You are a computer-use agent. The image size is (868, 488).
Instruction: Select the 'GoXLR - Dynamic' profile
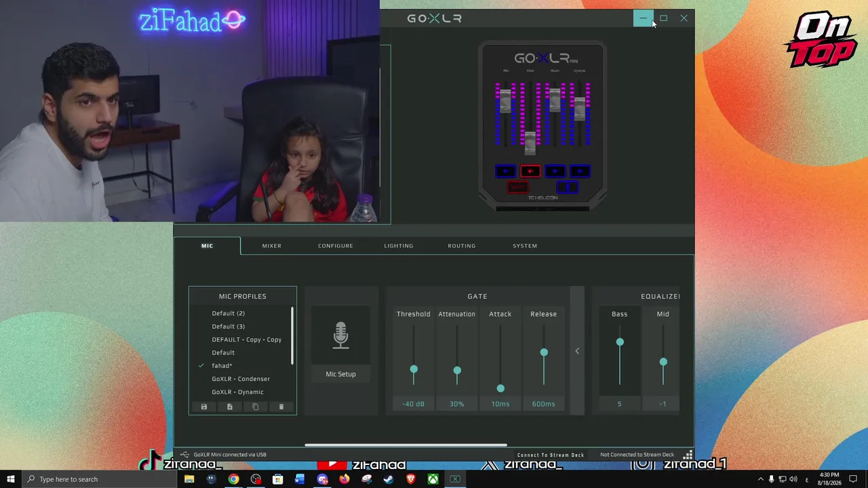click(x=237, y=392)
